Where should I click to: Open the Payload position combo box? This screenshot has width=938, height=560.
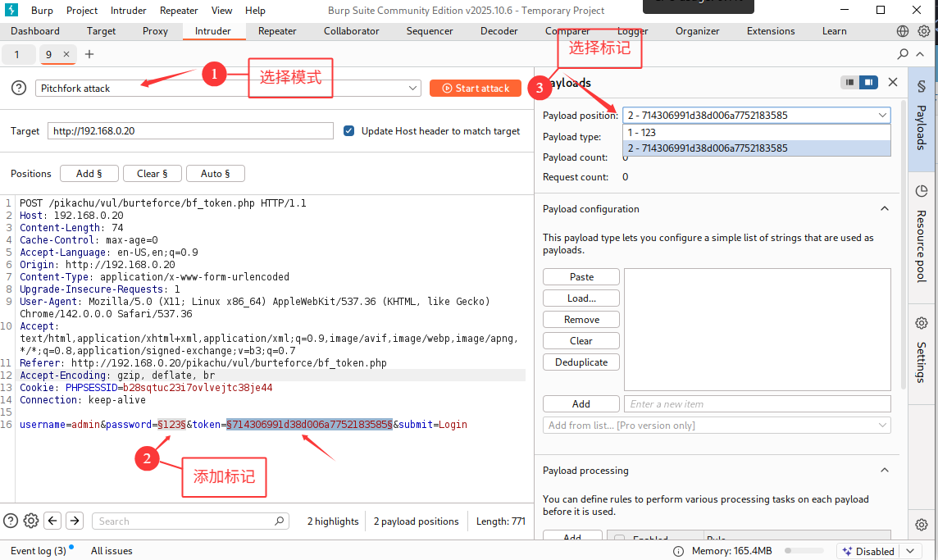click(756, 115)
